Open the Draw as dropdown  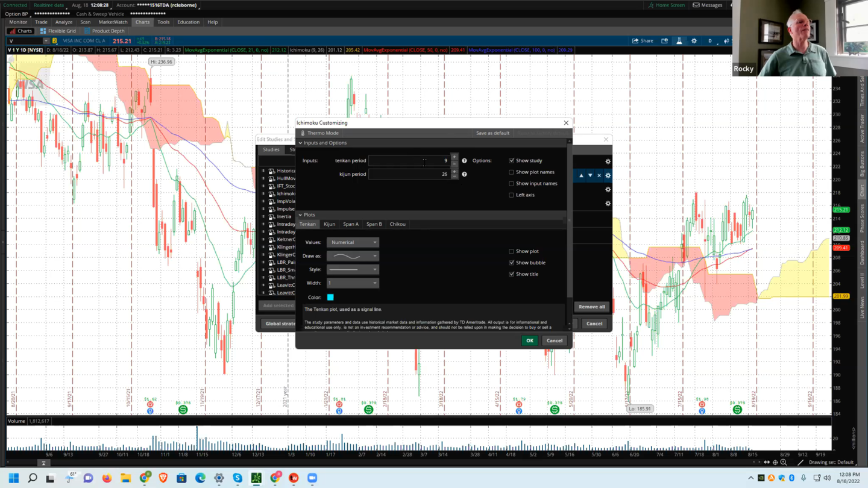coord(353,255)
